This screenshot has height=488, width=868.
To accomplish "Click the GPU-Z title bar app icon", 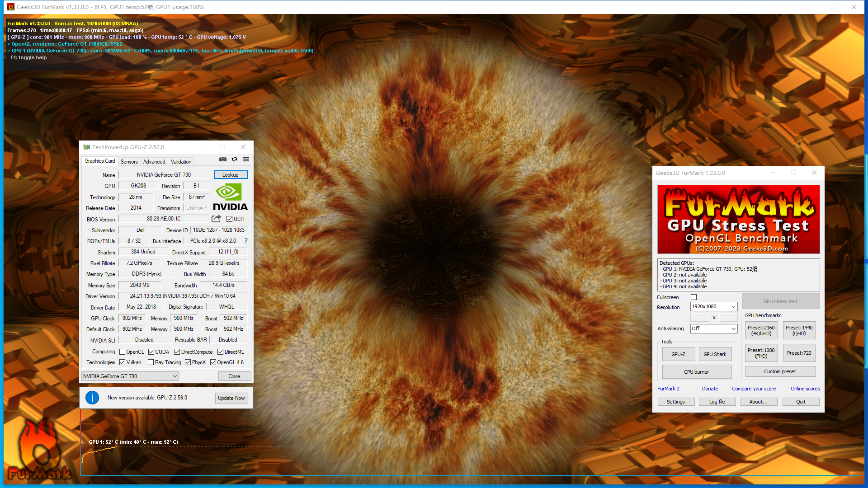I will 86,147.
